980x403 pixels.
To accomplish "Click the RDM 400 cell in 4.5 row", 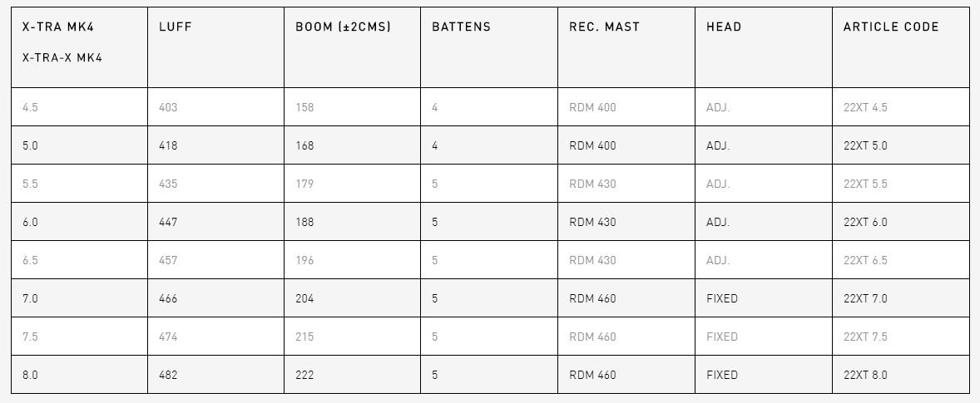I will (x=592, y=107).
